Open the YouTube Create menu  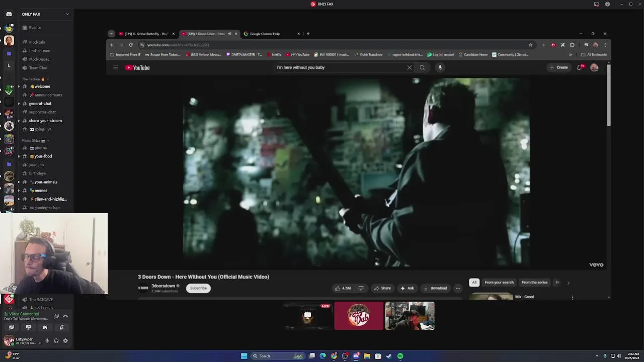559,67
